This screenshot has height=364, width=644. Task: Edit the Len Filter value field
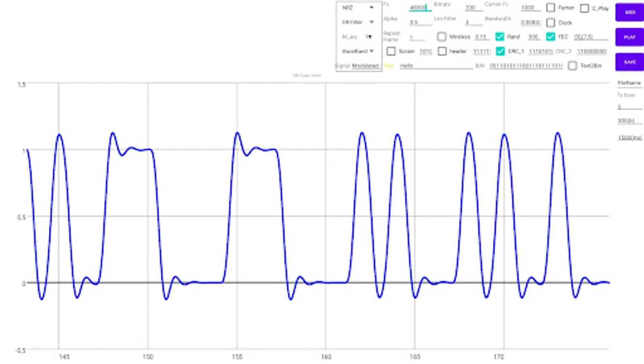(x=474, y=22)
